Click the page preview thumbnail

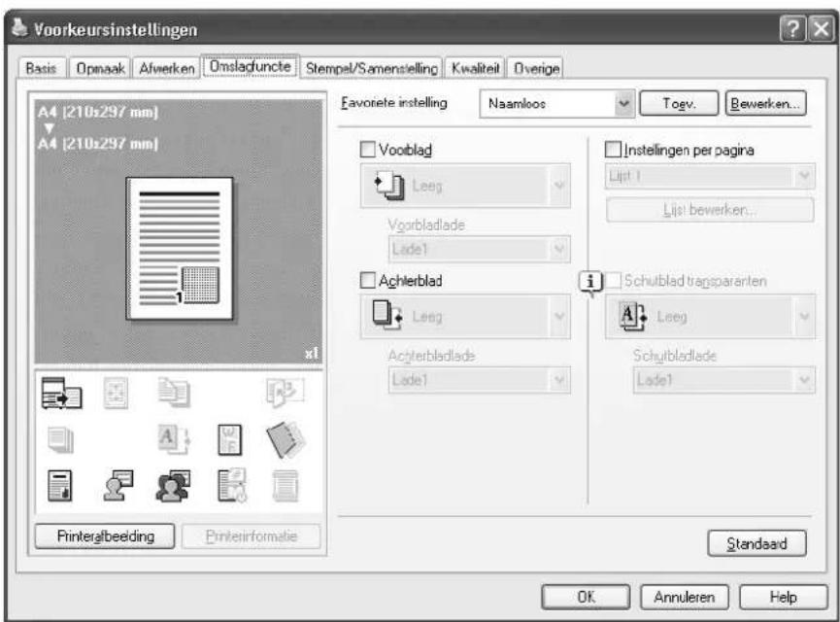coord(180,248)
